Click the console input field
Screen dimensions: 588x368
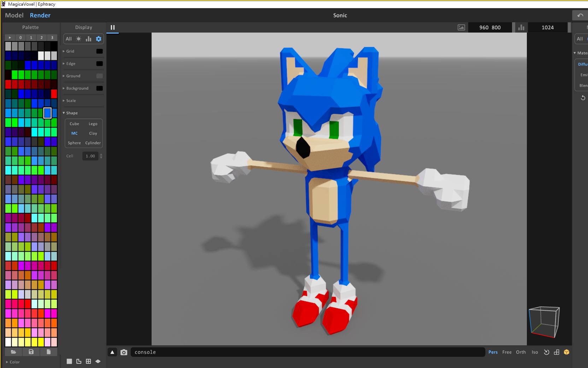(x=307, y=352)
